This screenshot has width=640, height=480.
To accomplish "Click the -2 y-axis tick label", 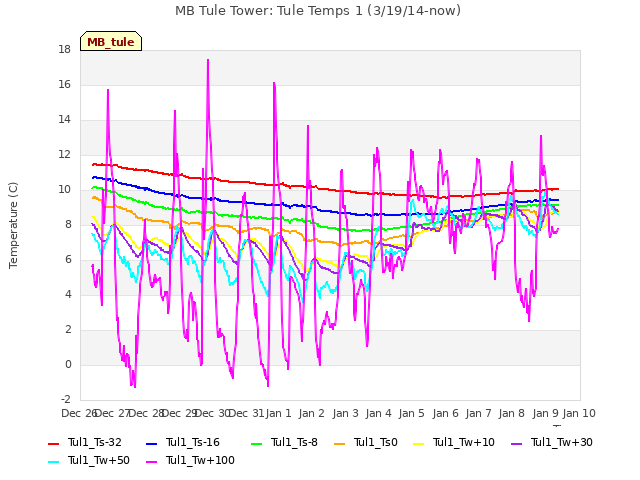I will click(66, 399).
